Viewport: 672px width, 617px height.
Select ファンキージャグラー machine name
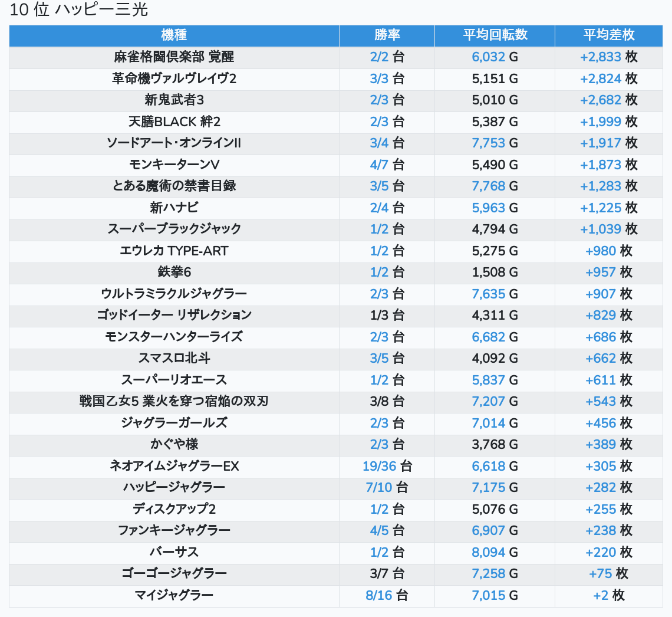[x=174, y=531]
